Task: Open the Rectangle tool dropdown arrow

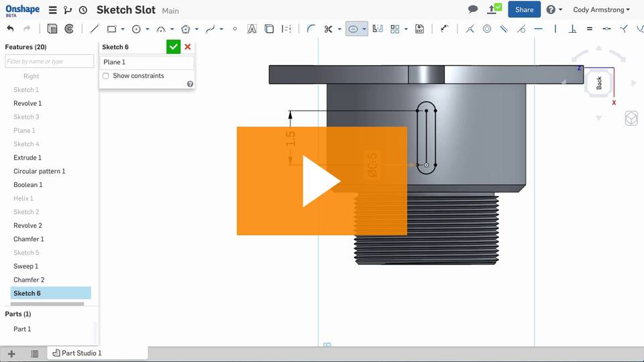Action: [123, 29]
